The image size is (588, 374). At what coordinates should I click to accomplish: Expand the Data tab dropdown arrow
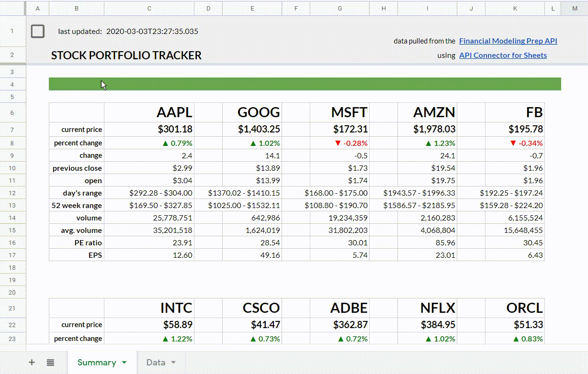(x=173, y=363)
